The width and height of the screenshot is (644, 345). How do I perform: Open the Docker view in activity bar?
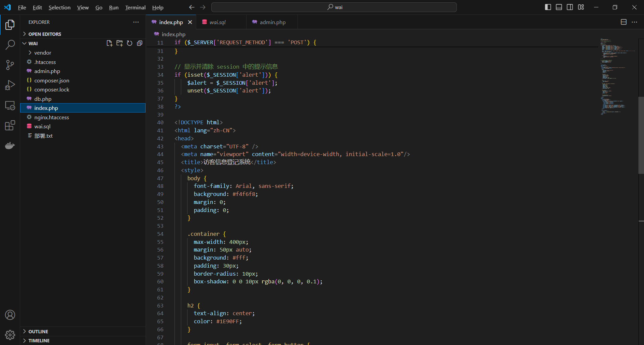point(10,145)
